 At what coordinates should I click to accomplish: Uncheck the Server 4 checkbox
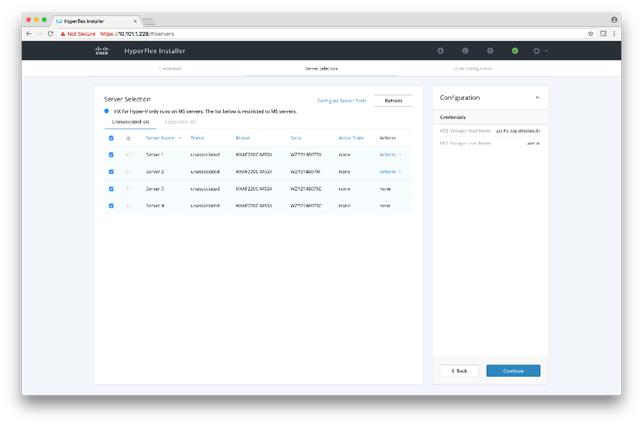click(111, 206)
